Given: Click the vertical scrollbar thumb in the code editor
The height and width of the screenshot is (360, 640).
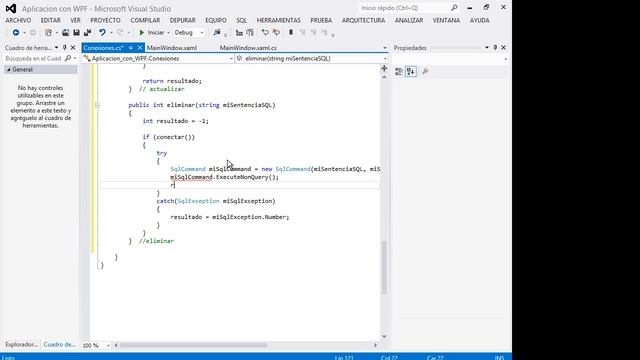Looking at the screenshot, I should point(384,267).
